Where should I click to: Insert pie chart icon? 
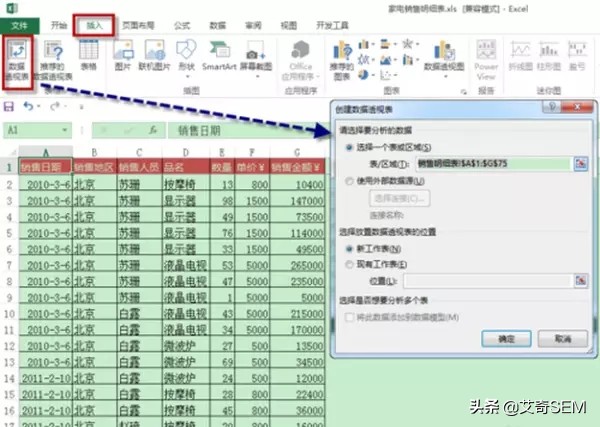(365, 75)
